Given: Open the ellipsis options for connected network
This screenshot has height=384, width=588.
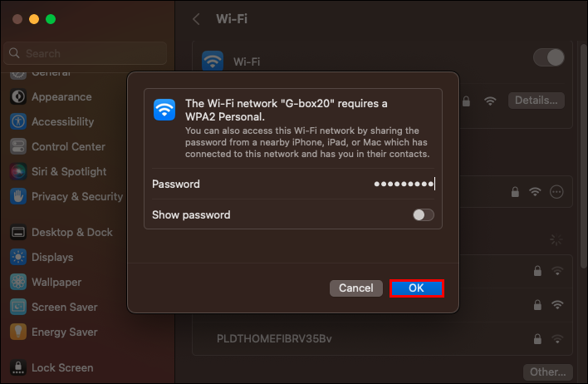Looking at the screenshot, I should pos(556,191).
